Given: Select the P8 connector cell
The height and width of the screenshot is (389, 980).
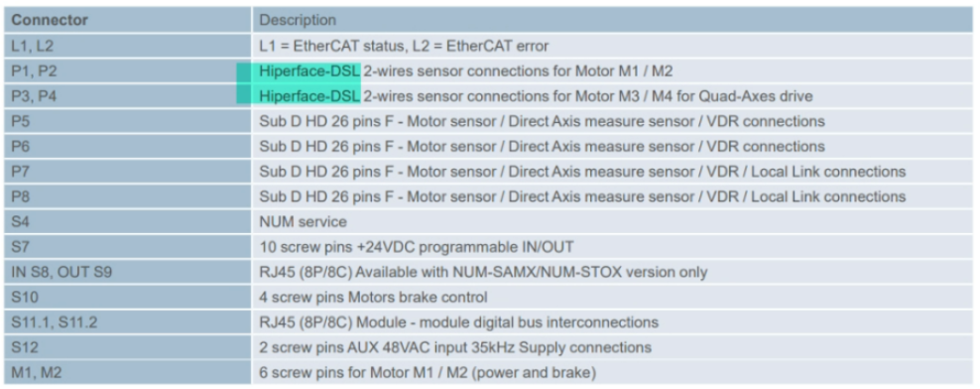Looking at the screenshot, I should 127,196.
